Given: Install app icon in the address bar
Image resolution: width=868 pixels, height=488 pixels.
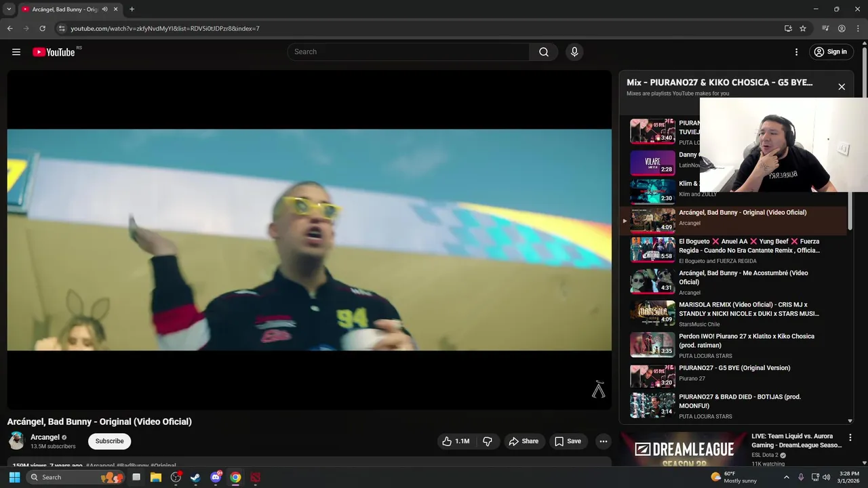Looking at the screenshot, I should point(788,28).
